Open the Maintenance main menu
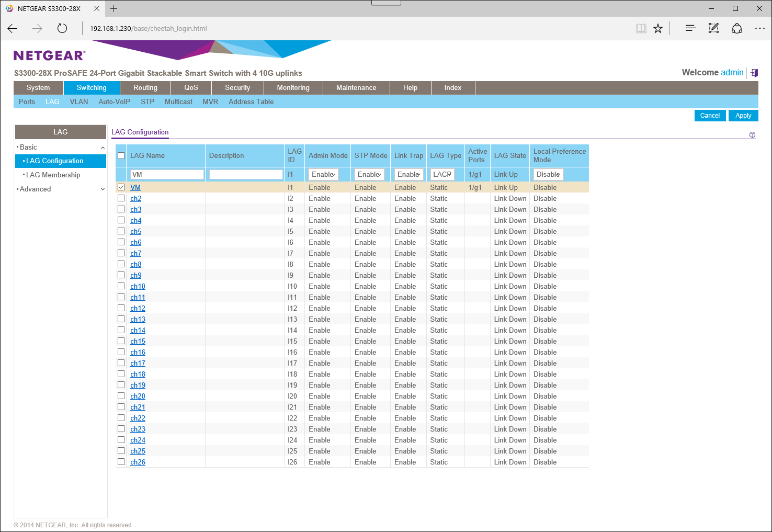772x532 pixels. (356, 88)
